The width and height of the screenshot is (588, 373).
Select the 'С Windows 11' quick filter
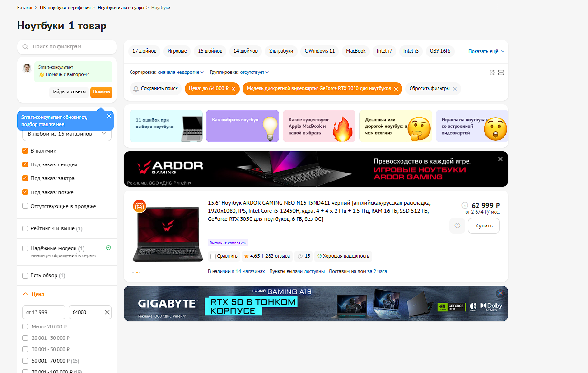[319, 51]
